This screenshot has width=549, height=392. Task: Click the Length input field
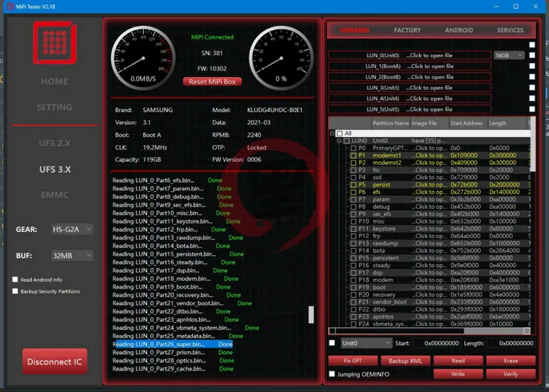(x=511, y=343)
